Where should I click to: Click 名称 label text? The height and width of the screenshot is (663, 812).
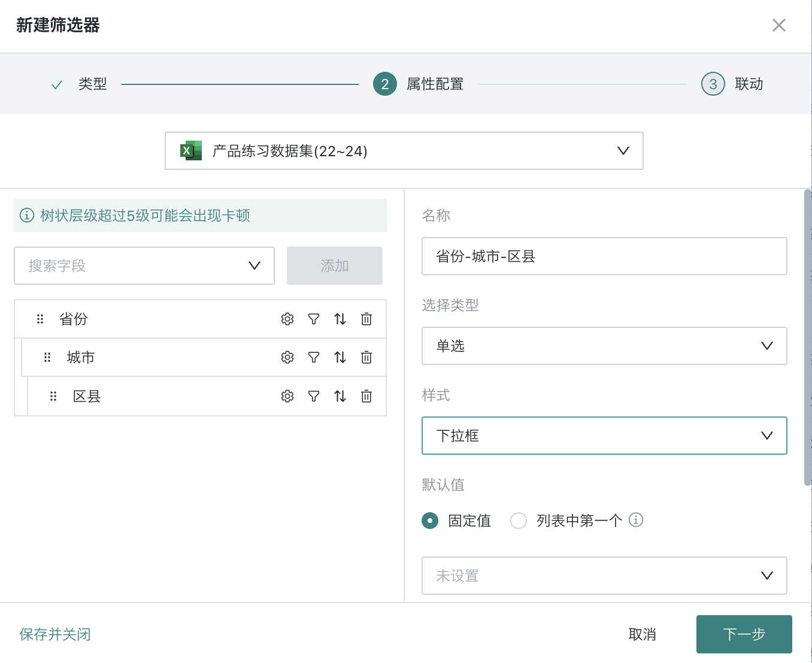coord(436,215)
